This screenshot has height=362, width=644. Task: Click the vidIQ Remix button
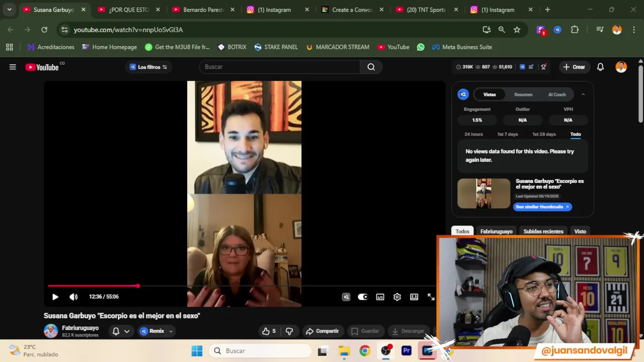[x=152, y=331]
